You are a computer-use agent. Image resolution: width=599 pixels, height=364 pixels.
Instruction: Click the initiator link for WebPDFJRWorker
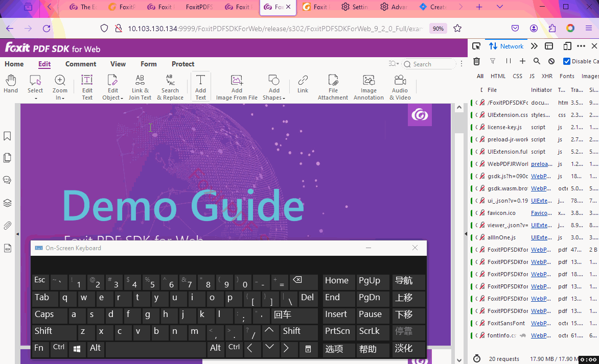coord(540,164)
